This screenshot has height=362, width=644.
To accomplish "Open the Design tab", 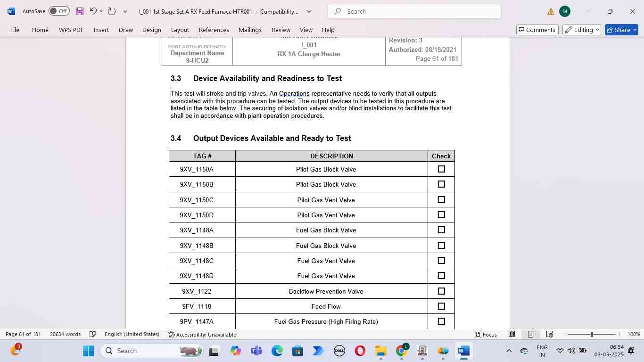I will [151, 30].
